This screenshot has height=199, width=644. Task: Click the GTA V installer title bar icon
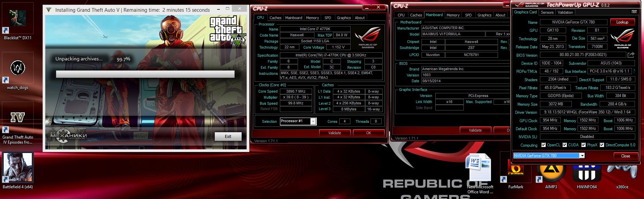pos(49,10)
